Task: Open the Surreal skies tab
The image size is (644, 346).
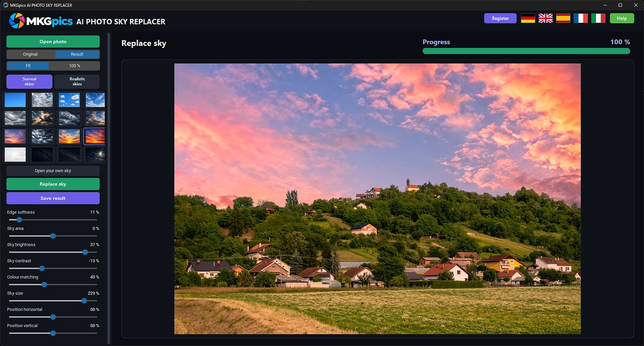Action: point(29,81)
